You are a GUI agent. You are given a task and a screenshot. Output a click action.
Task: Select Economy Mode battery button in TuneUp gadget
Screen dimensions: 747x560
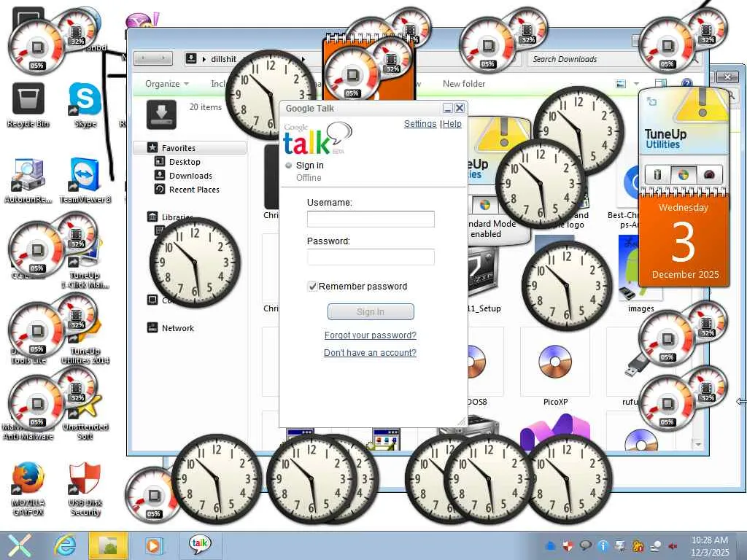657,175
